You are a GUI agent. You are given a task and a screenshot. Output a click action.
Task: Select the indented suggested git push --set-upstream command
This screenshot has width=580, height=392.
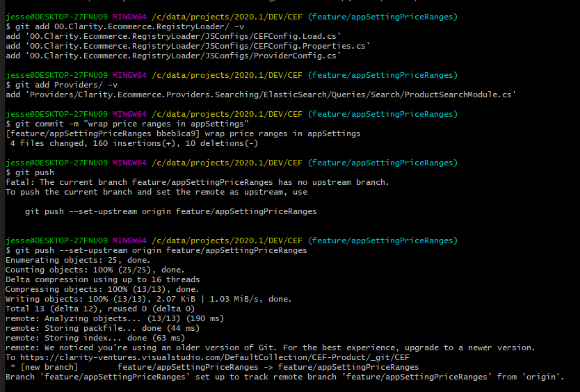click(171, 211)
